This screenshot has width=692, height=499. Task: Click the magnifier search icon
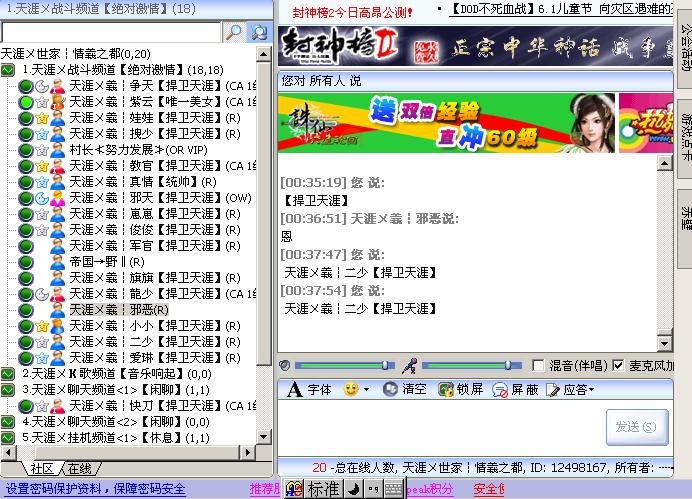[233, 32]
